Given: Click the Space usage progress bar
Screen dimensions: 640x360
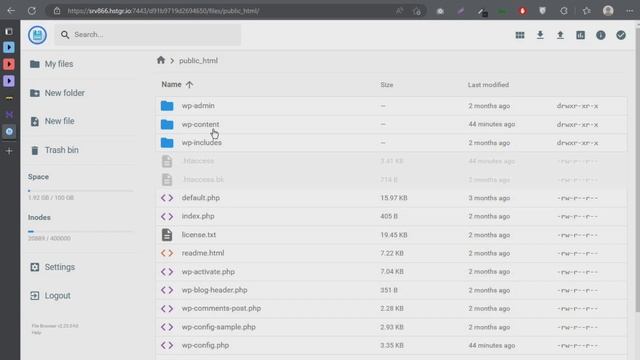Looking at the screenshot, I should point(80,191).
